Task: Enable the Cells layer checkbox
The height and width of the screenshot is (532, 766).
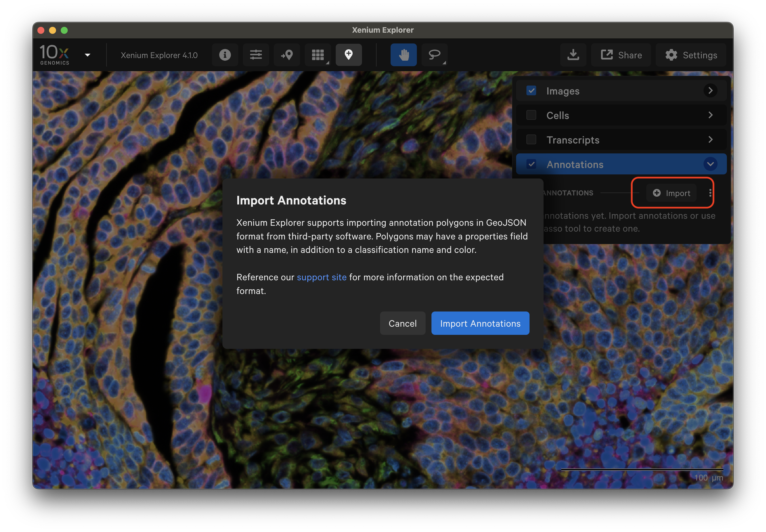Action: [531, 115]
